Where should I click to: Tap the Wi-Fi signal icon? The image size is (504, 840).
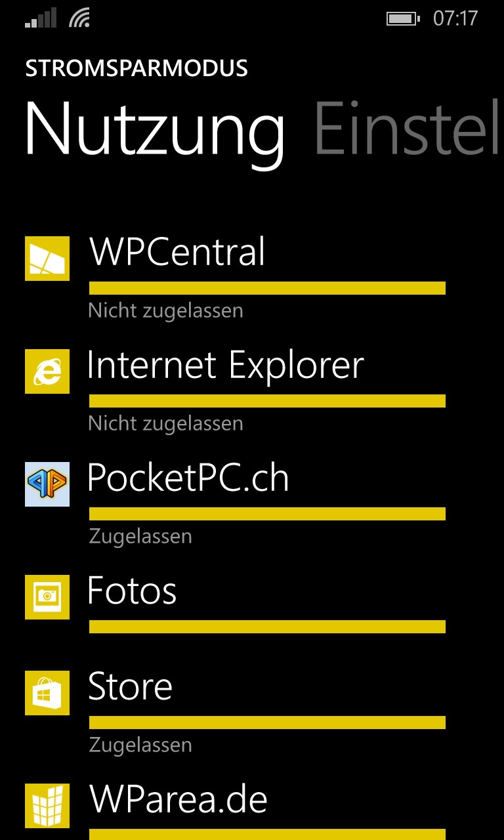[x=79, y=18]
